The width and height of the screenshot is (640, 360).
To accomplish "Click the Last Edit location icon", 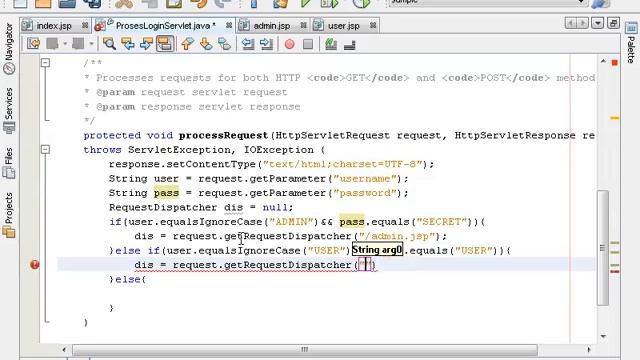I will click(x=33, y=44).
